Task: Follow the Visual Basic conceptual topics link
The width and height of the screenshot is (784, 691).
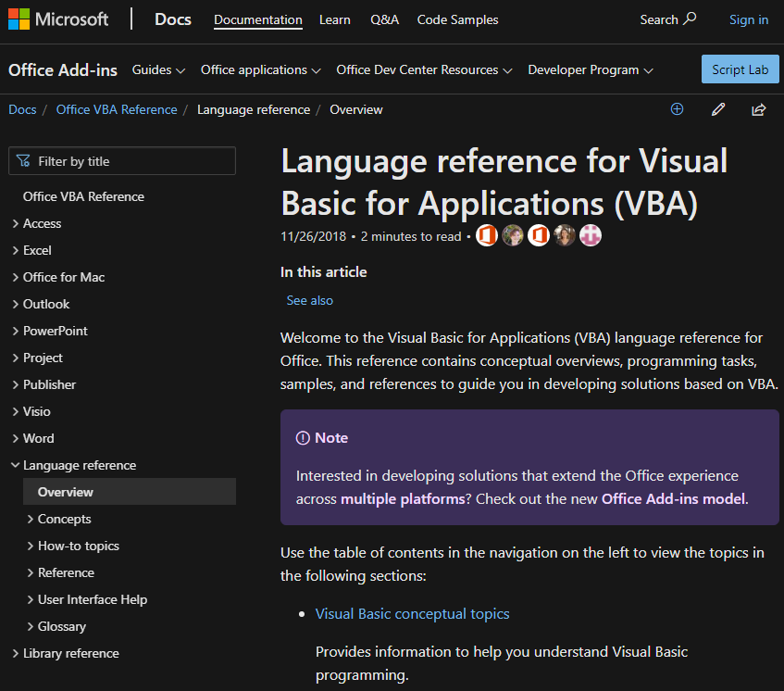Action: [x=412, y=613]
